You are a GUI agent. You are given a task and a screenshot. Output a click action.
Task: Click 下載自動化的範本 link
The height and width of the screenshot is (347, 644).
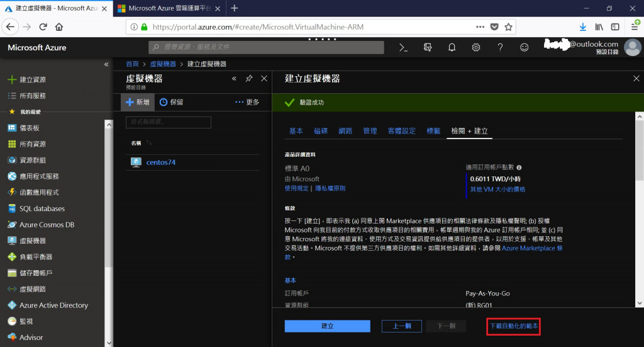(513, 326)
